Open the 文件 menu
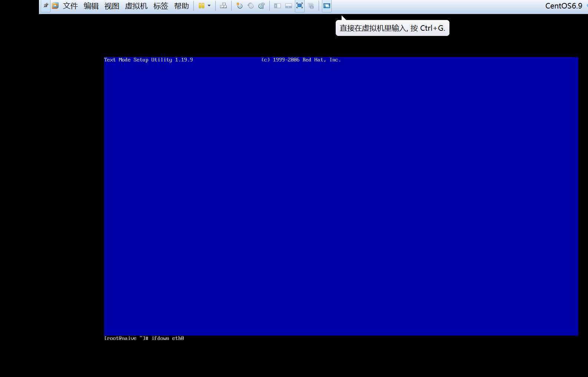Viewport: 588px width, 377px height. 70,6
